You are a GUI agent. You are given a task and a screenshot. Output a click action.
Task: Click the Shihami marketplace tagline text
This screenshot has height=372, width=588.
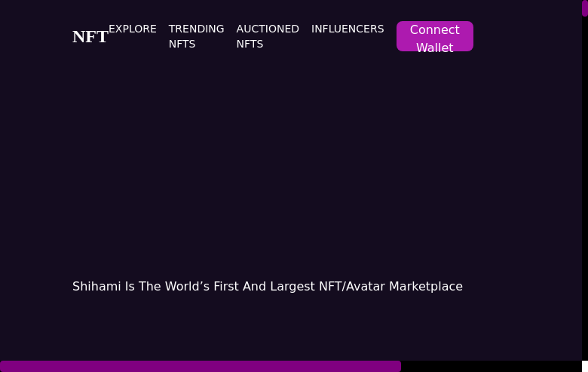click(x=268, y=287)
